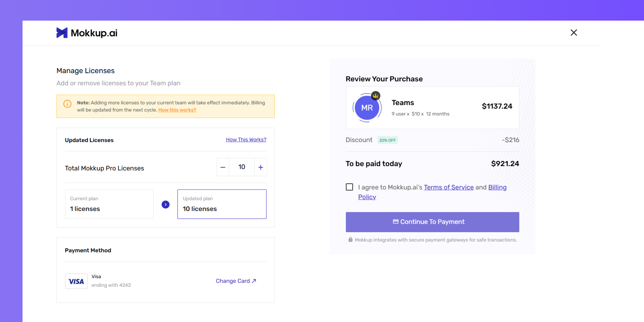Click the lock icon near secure payment note
The height and width of the screenshot is (322, 644).
350,240
